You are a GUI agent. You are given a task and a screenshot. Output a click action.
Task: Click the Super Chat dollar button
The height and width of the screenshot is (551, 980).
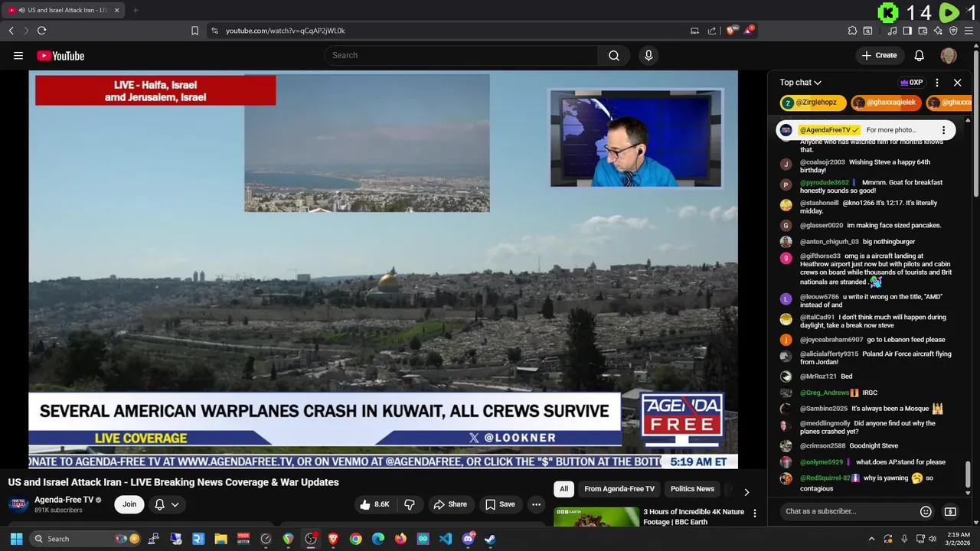[x=950, y=511]
